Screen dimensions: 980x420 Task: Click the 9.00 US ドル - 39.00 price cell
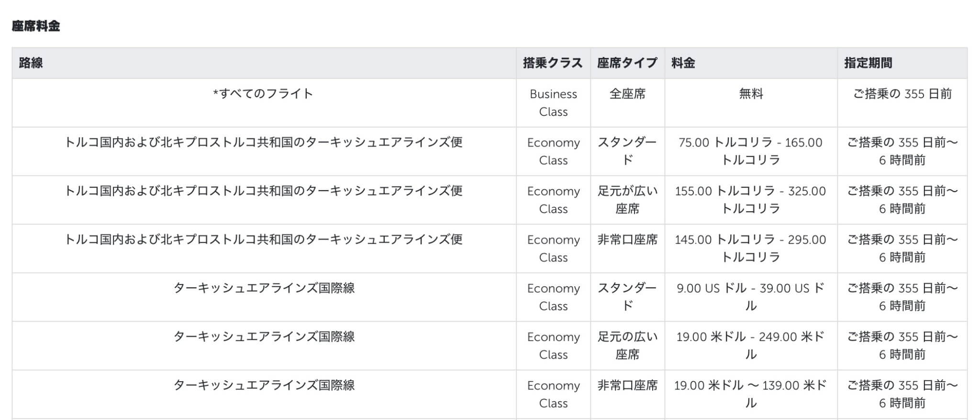tap(750, 297)
